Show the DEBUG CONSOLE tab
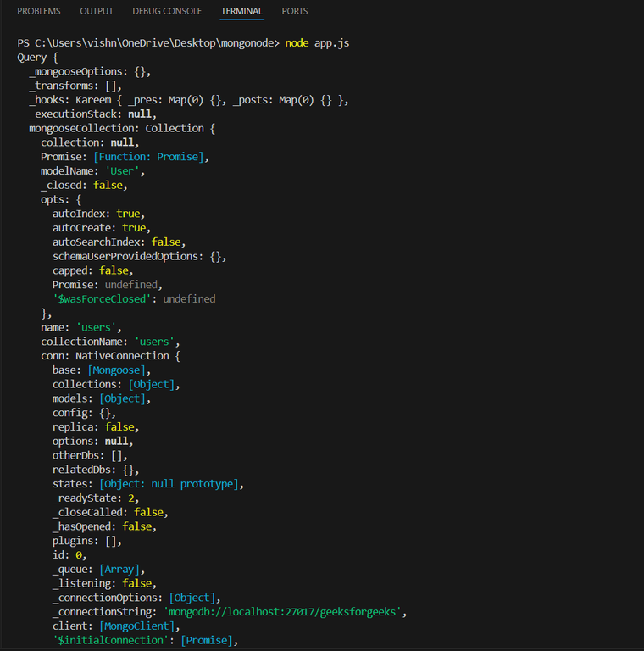Viewport: 644px width, 651px height. [167, 11]
